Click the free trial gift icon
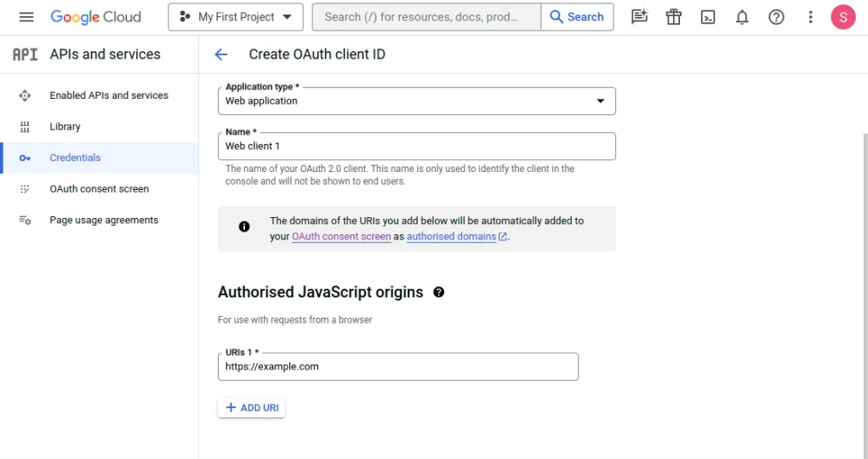Screen dimensions: 868x459 [674, 17]
